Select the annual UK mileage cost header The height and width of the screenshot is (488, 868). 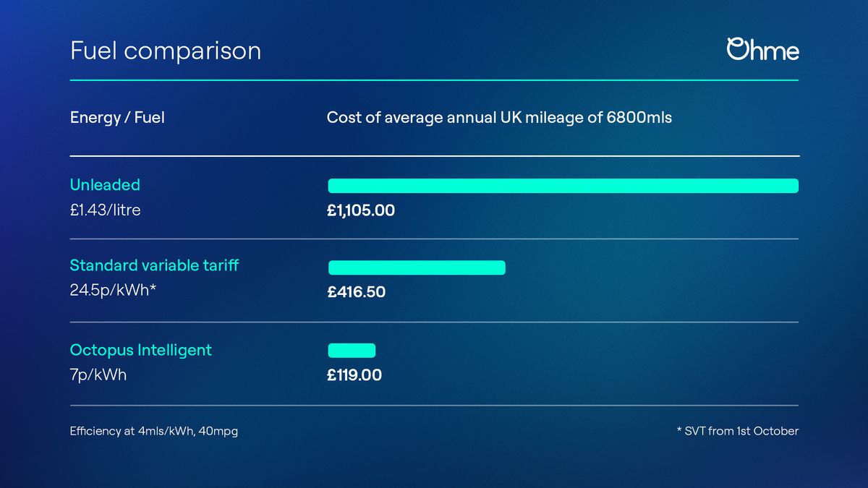point(499,117)
